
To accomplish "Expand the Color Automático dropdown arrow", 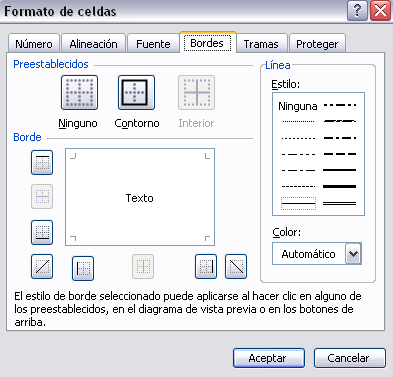I will 353,254.
